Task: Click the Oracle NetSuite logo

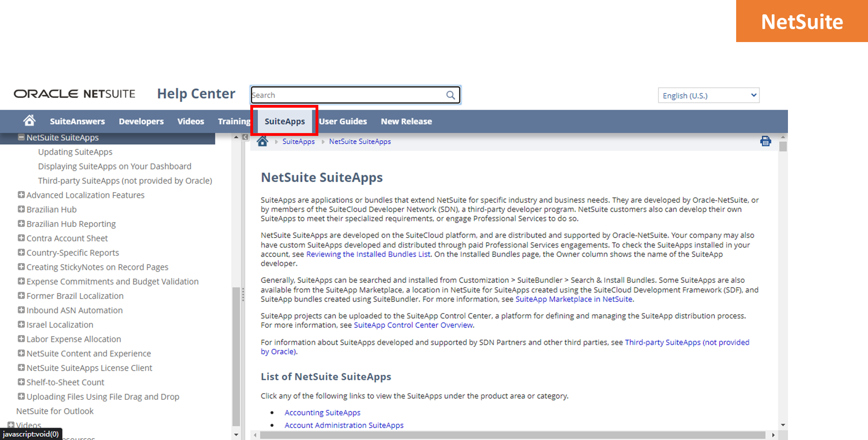Action: click(74, 93)
